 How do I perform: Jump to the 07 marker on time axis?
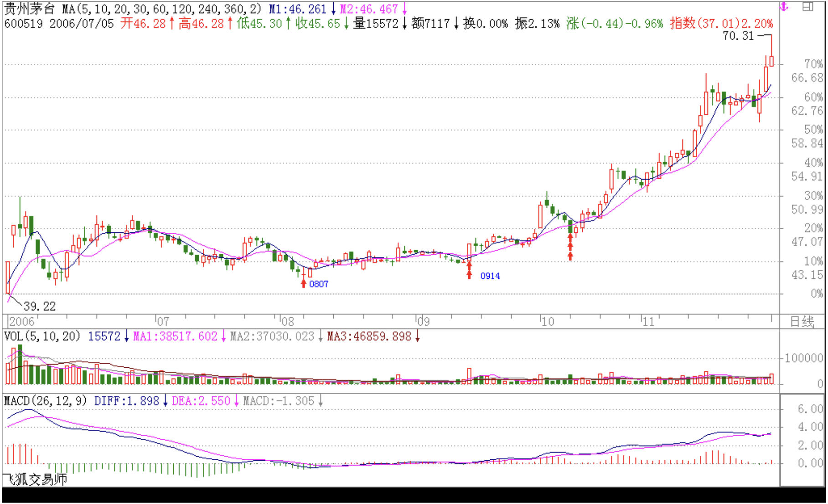coord(163,322)
